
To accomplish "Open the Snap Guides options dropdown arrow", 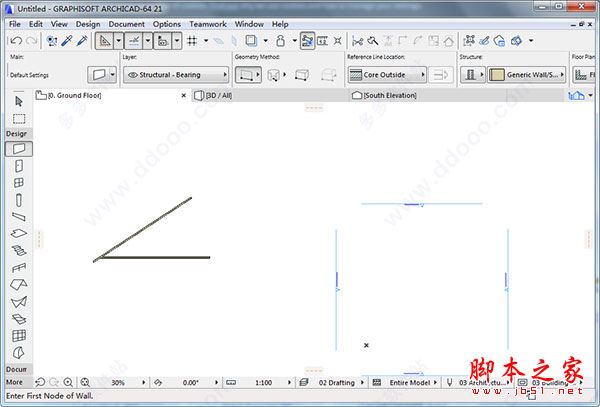I will click(x=148, y=41).
